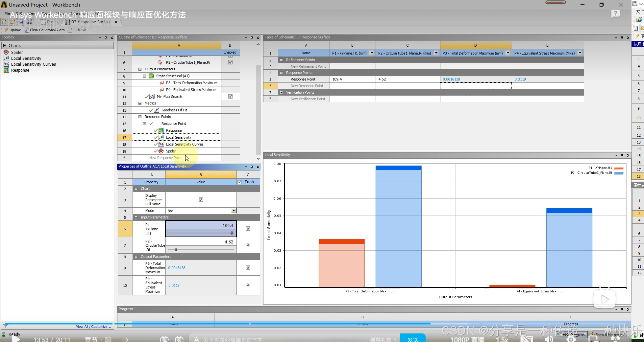This screenshot has width=644, height=342.
Task: Toggle the Enabled column header checkbox
Action: point(239,182)
